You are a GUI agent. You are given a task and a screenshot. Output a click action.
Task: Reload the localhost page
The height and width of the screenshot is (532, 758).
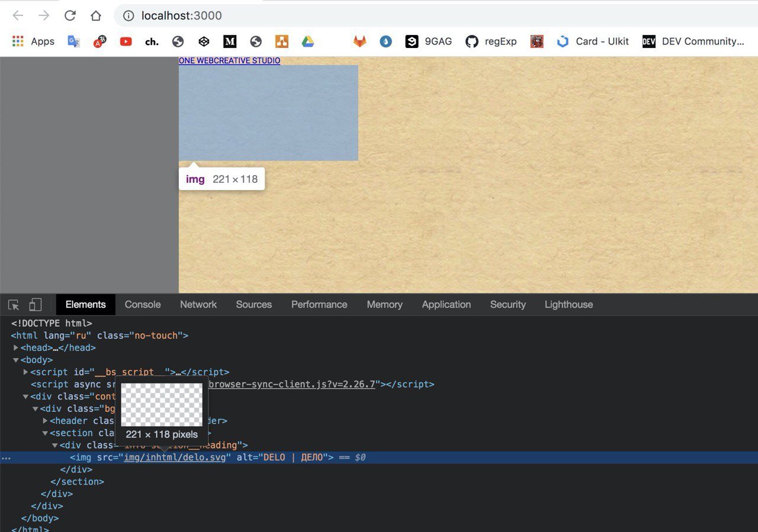[x=70, y=16]
